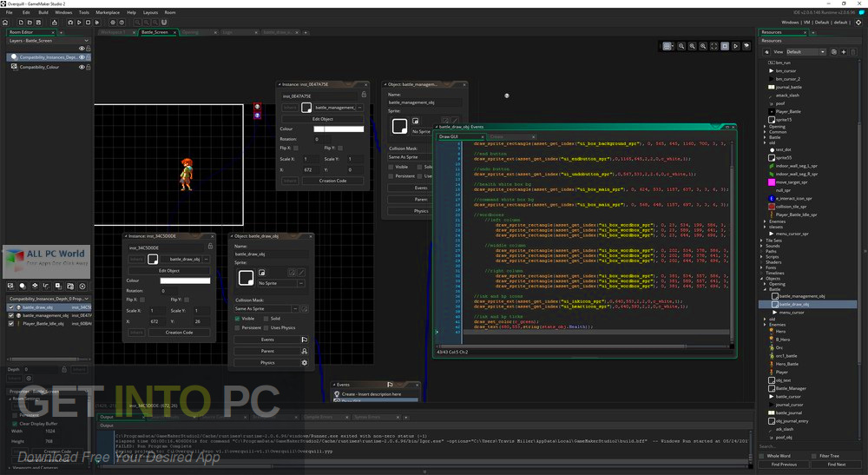Click the Find Previous button
Viewport: 868px width, 475px height.
784,465
